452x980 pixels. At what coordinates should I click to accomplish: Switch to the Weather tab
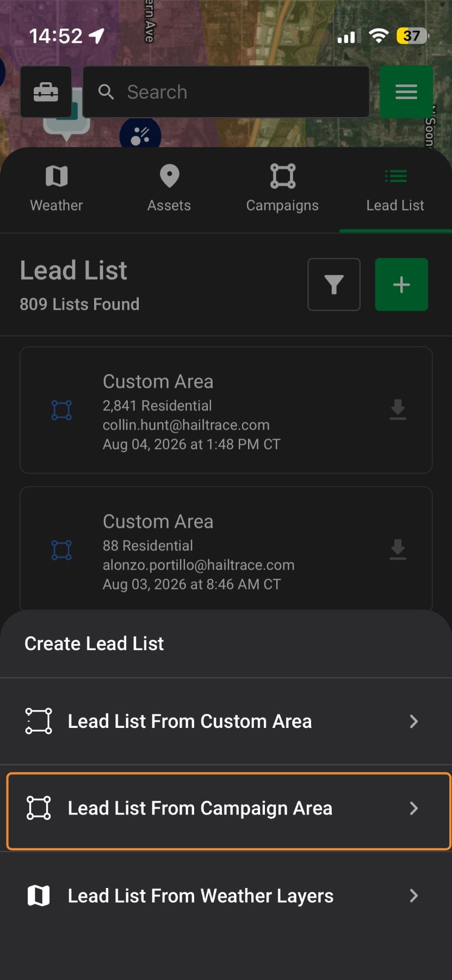coord(57,189)
